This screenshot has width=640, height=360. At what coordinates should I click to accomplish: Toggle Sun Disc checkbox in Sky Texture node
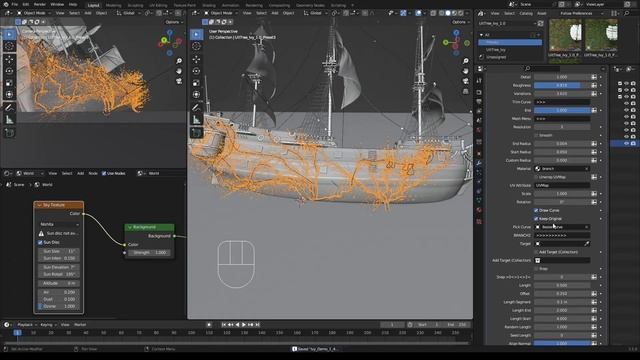pos(40,242)
